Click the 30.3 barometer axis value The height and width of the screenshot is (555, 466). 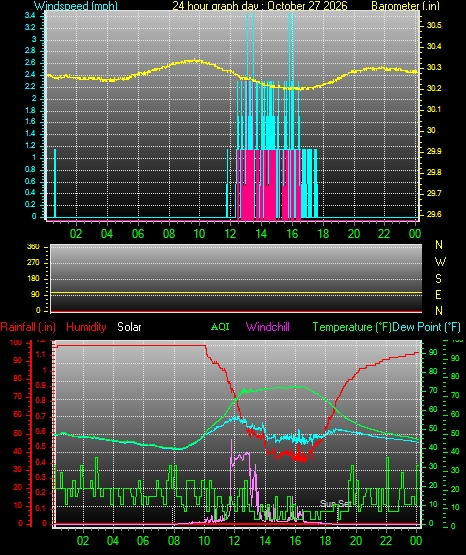coord(434,67)
